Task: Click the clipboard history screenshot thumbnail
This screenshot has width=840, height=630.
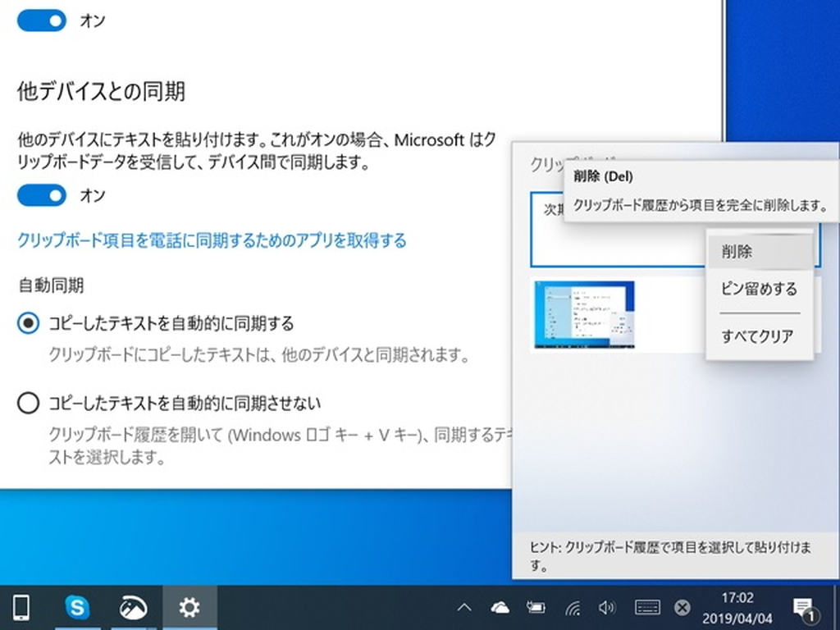Action: point(584,314)
